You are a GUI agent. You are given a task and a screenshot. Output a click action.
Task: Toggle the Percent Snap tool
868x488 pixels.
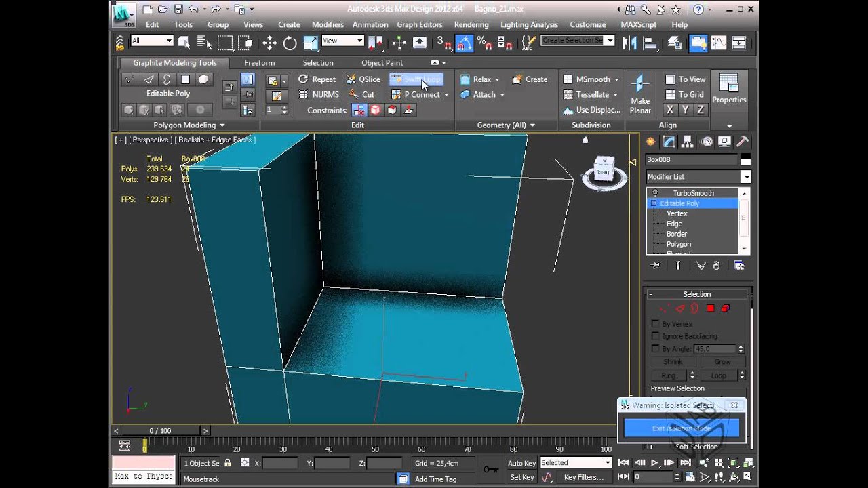[484, 43]
